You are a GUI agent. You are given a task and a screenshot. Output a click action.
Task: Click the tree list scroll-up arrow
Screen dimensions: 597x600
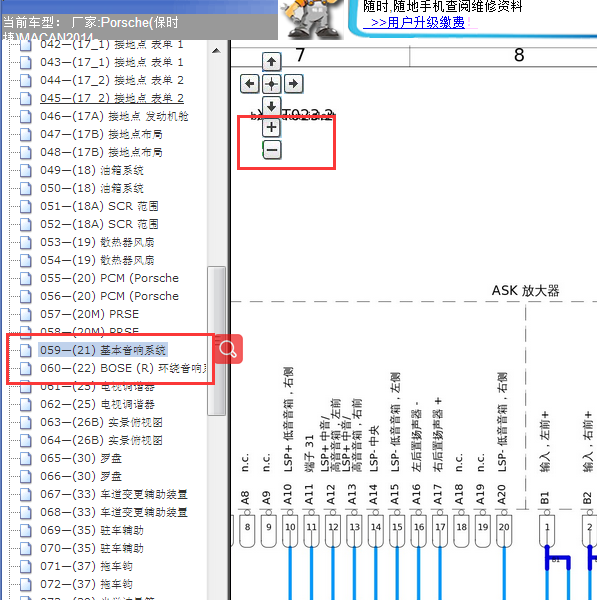[x=216, y=51]
